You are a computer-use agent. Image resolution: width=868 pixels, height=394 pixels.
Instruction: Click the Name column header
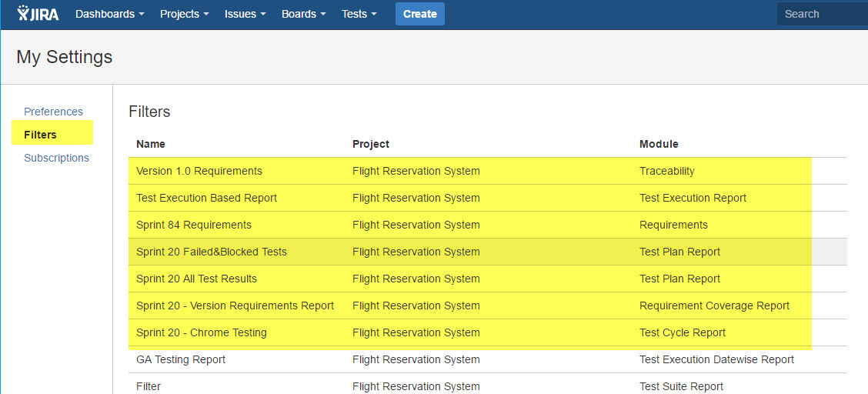[150, 144]
